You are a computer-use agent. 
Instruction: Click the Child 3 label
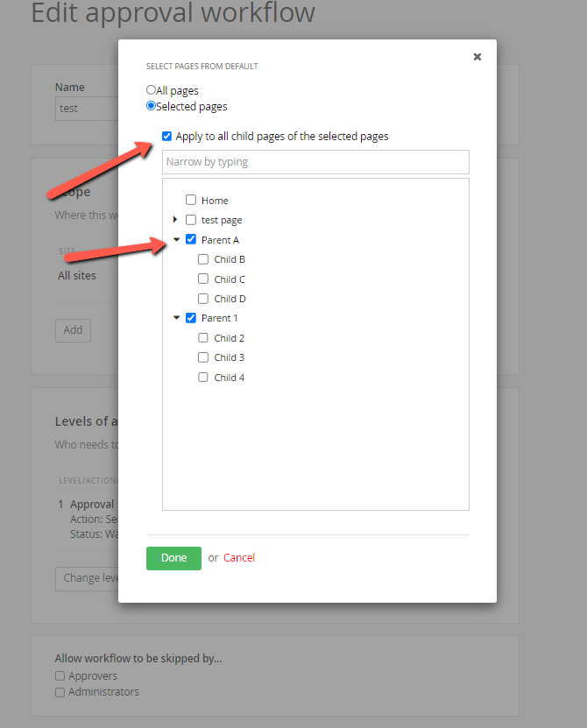229,357
